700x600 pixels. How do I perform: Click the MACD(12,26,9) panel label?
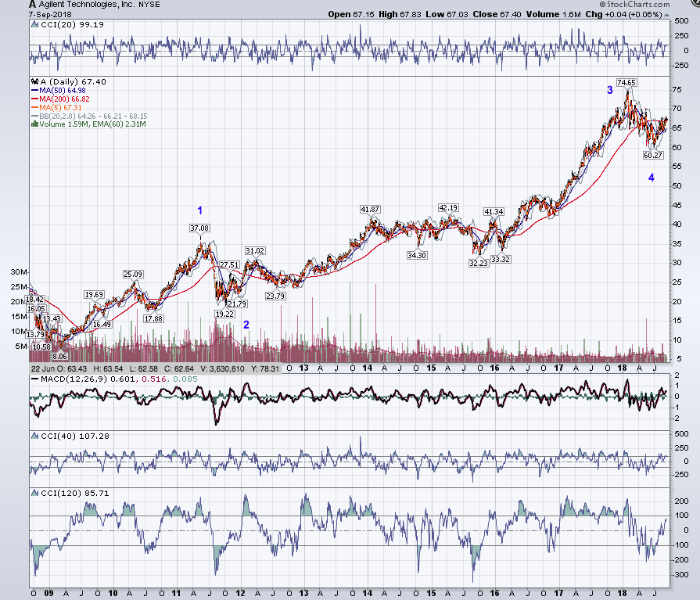point(119,379)
